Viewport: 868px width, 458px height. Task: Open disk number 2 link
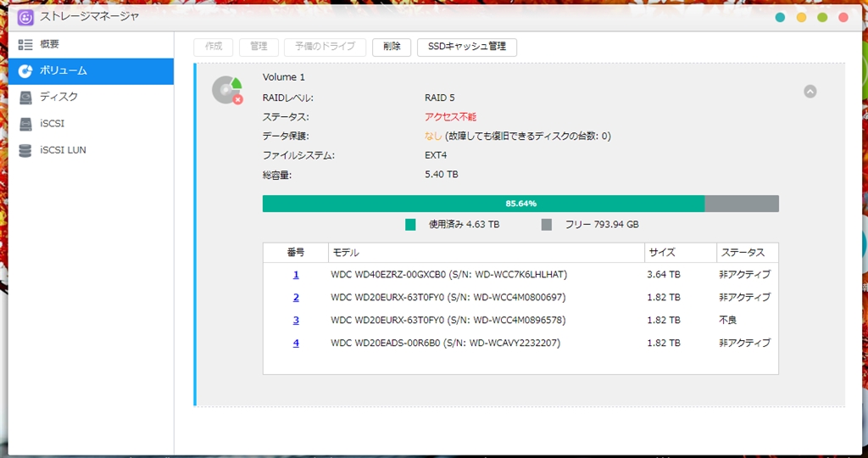coord(296,298)
